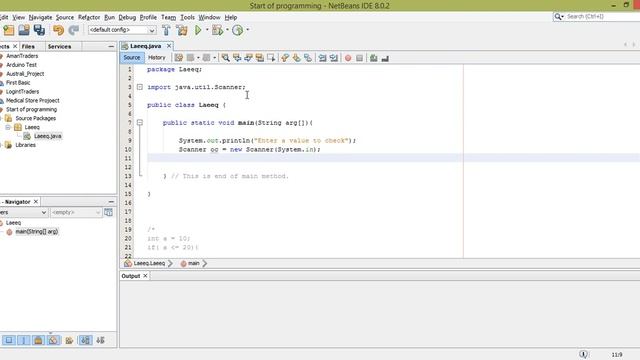This screenshot has height=360, width=640.
Task: Click the Clean and Build Project icon
Action: pyautogui.click(x=182, y=30)
